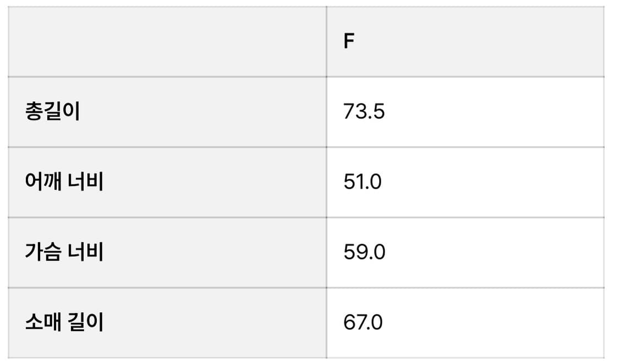Click the word 가슴 in the table

tap(43, 252)
